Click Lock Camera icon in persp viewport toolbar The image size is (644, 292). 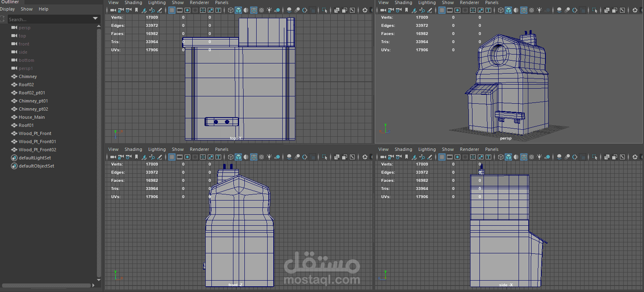tap(391, 10)
